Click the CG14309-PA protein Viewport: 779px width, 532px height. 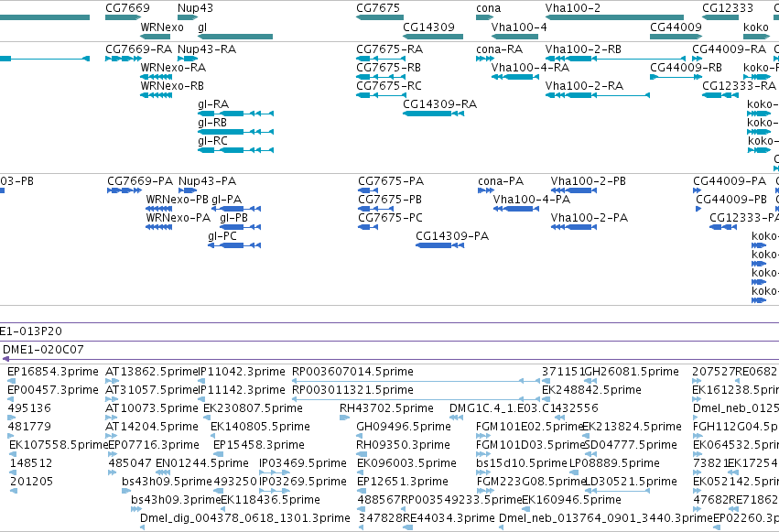tap(439, 246)
